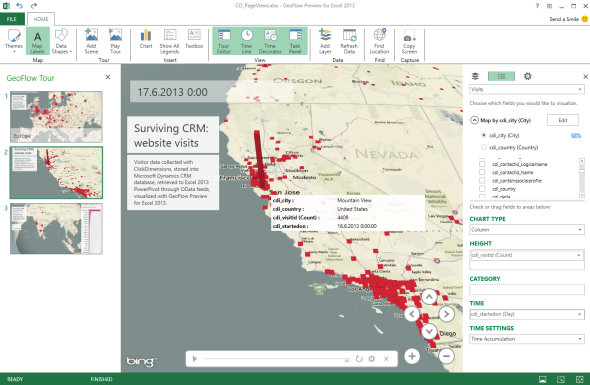
Task: Start Play Tour from the ribbon
Action: pos(115,41)
